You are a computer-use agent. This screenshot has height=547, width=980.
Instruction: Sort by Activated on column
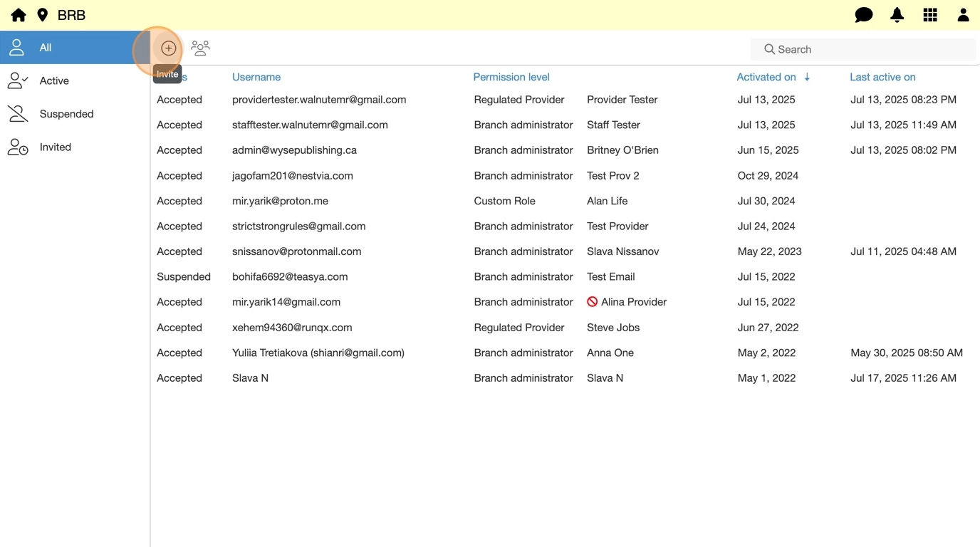(x=766, y=77)
